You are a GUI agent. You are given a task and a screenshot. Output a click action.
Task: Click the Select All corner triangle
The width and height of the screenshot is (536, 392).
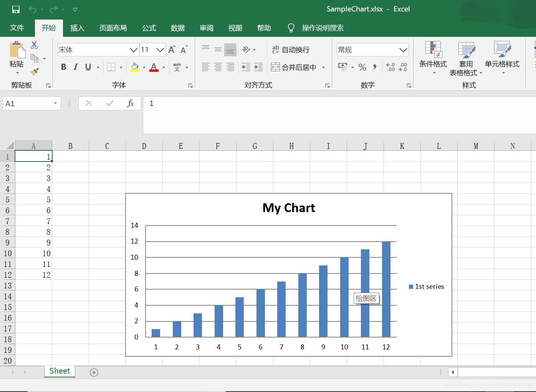click(x=10, y=145)
